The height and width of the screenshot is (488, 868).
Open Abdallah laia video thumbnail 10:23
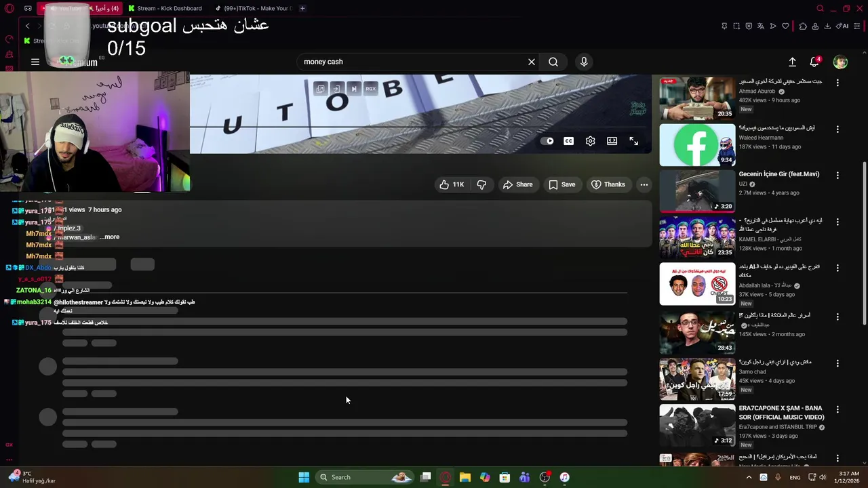tap(697, 284)
